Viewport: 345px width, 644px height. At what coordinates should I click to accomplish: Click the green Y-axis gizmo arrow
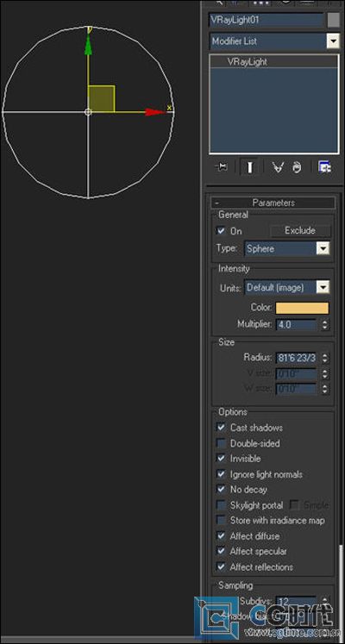click(x=88, y=44)
